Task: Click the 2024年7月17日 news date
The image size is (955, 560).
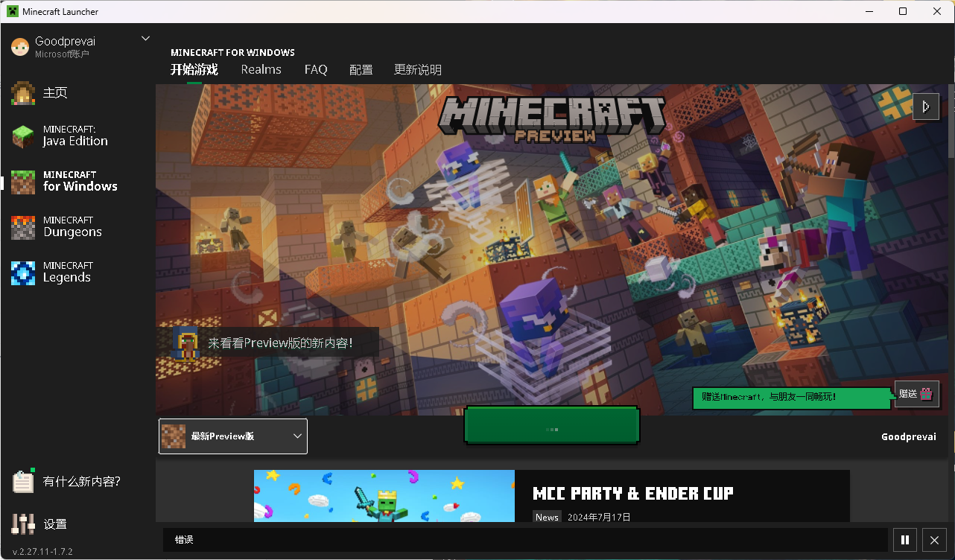Action: 599,518
